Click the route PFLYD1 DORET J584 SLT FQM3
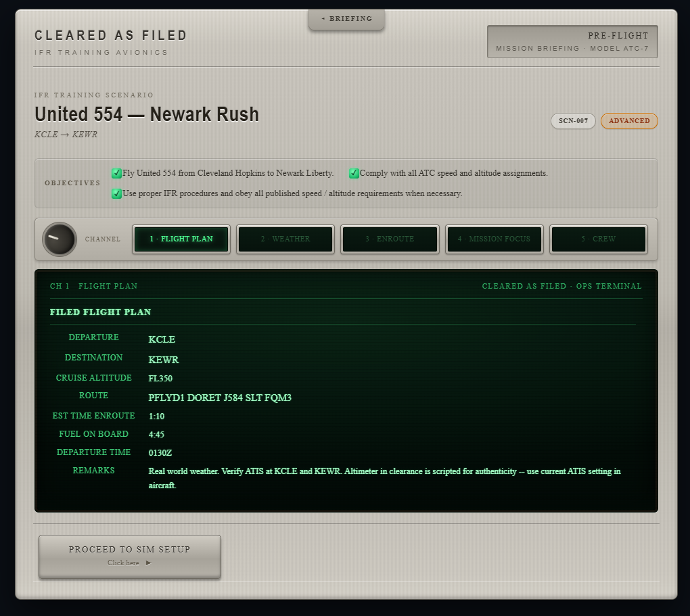The height and width of the screenshot is (616, 690). [220, 398]
